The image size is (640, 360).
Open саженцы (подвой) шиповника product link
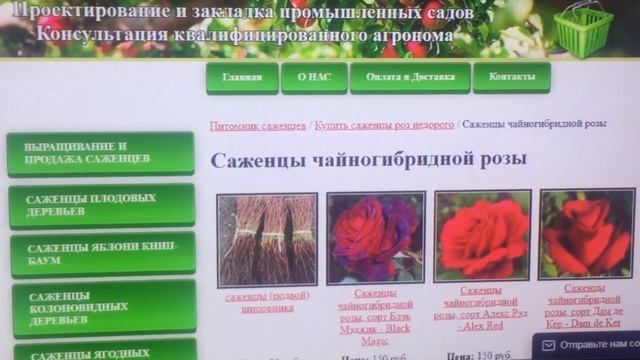(267, 302)
